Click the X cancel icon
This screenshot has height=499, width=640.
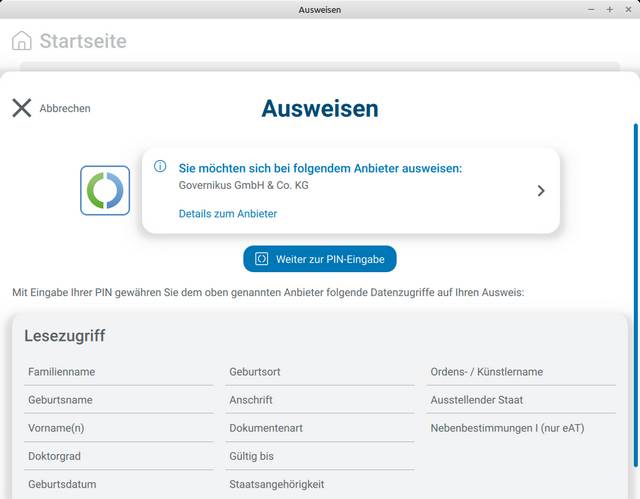[x=21, y=108]
